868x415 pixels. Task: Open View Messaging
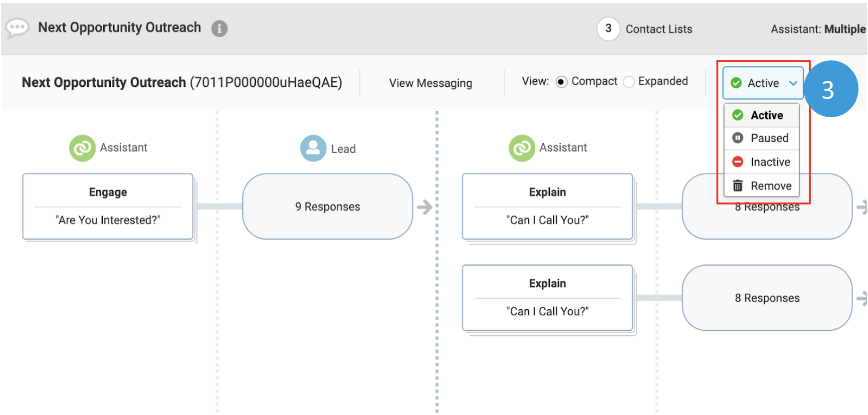(431, 83)
